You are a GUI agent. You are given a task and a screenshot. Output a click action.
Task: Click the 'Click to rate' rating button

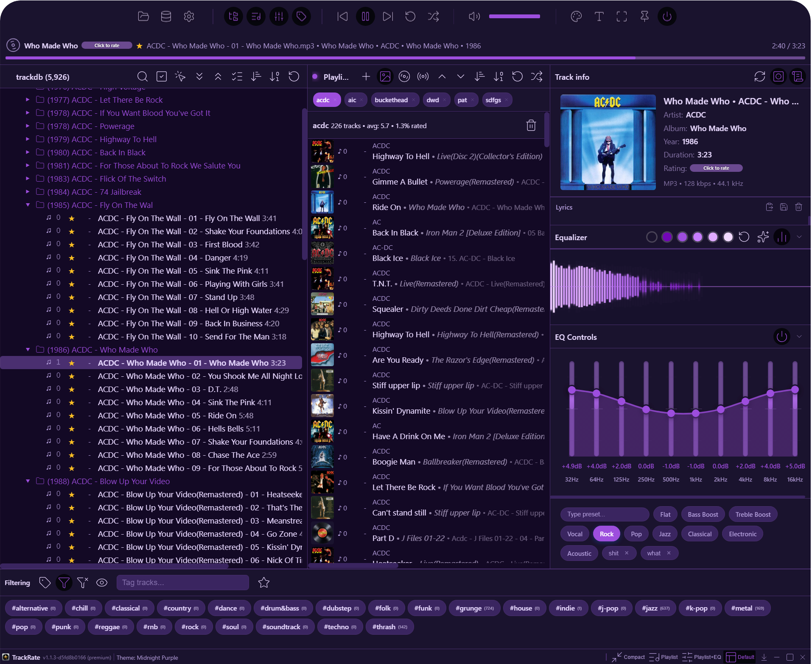pos(106,45)
